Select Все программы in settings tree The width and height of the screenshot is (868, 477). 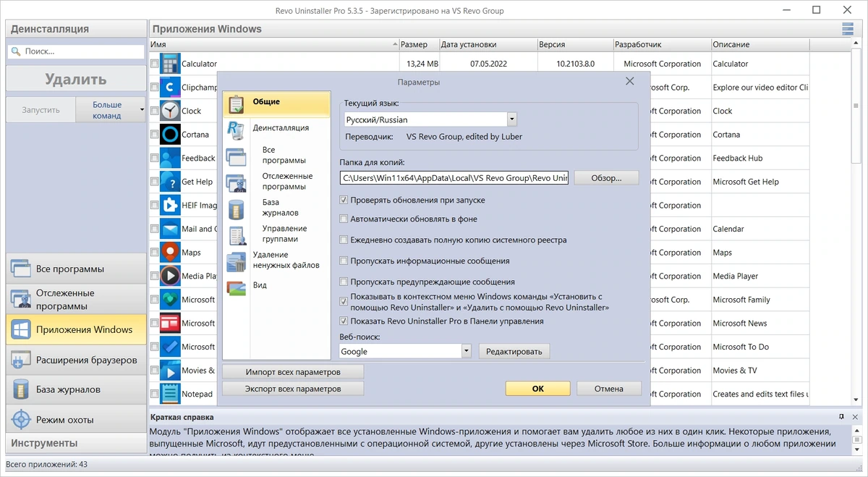pyautogui.click(x=284, y=155)
